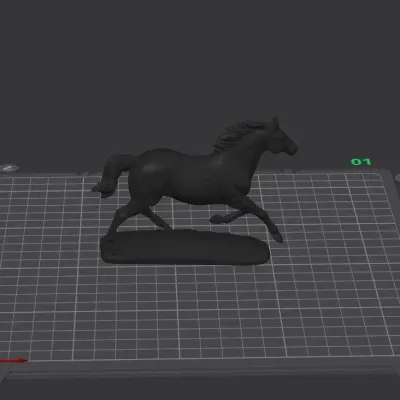
Task: Click the horse's tail
Action: pyautogui.click(x=110, y=175)
